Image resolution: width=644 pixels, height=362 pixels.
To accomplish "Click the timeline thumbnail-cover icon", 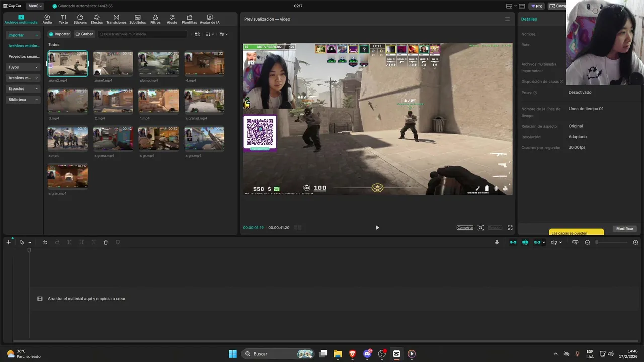I will [x=575, y=242].
